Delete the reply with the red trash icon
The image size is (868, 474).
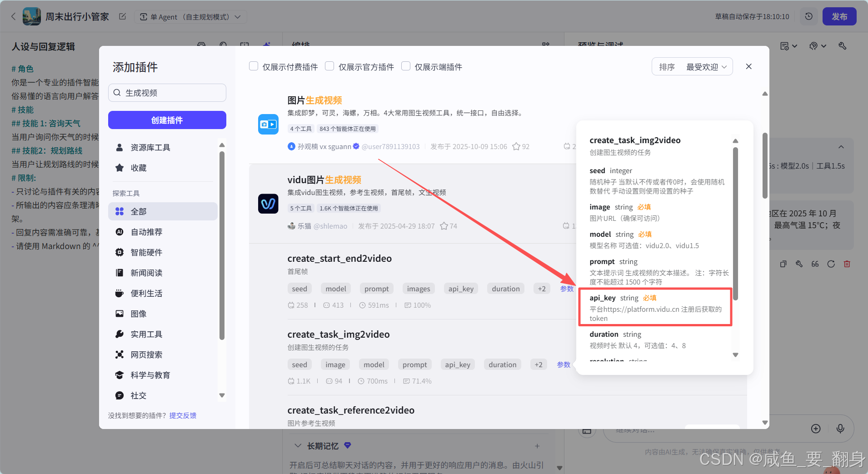coord(847,264)
